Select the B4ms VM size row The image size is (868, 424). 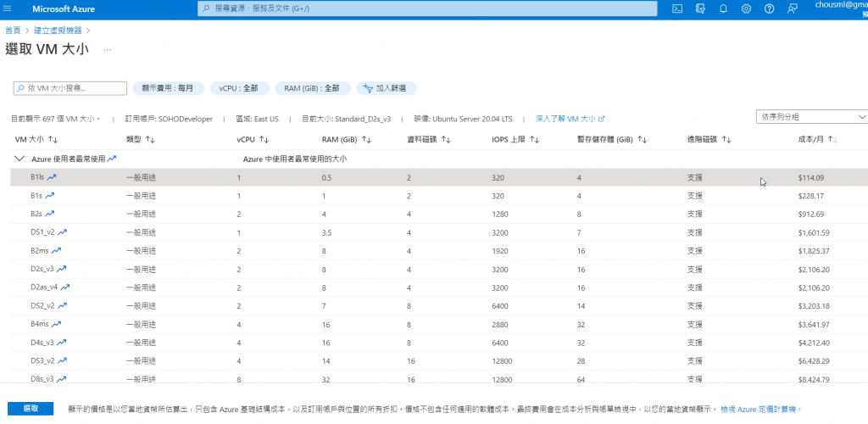point(439,324)
